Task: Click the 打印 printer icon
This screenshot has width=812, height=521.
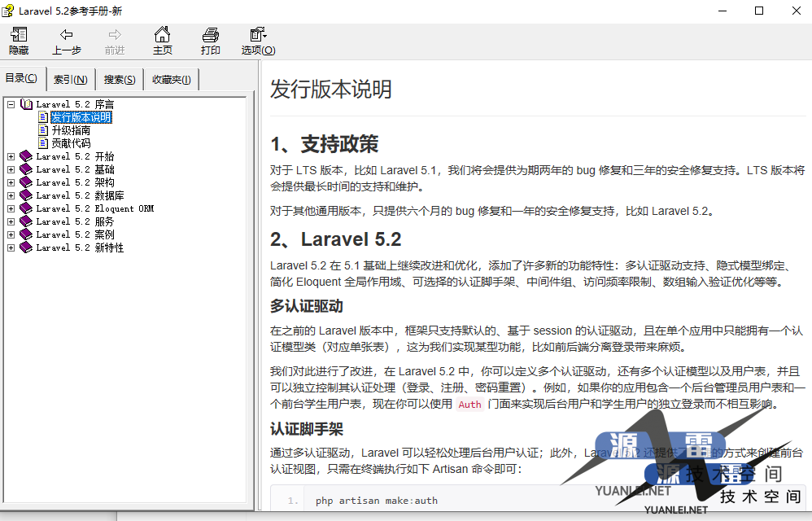Action: click(x=210, y=35)
